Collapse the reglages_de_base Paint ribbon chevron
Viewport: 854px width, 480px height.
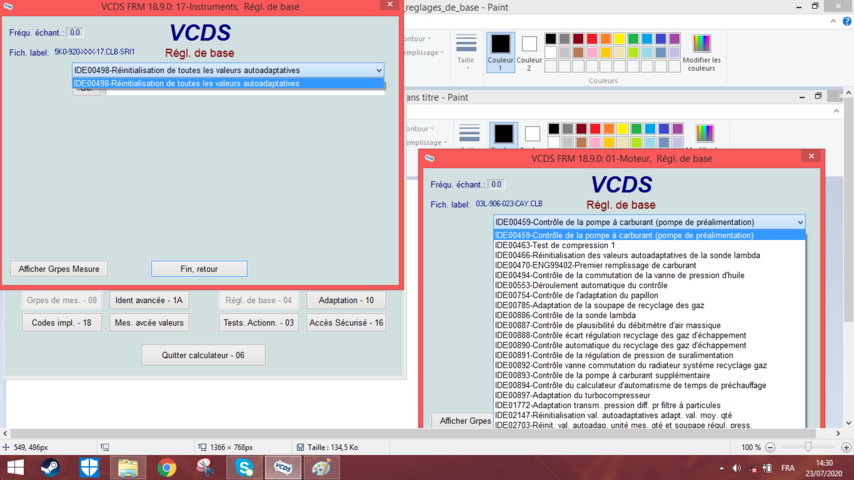[x=833, y=21]
